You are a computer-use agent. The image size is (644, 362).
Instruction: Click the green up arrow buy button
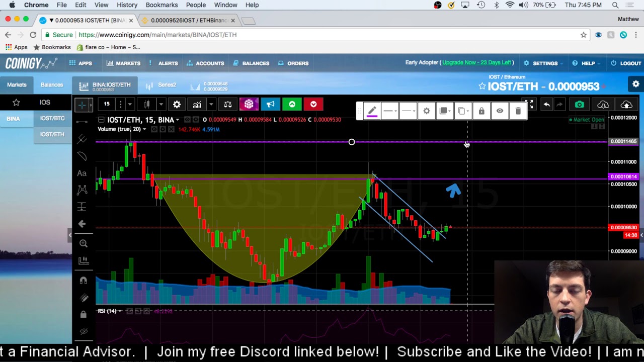tap(292, 104)
